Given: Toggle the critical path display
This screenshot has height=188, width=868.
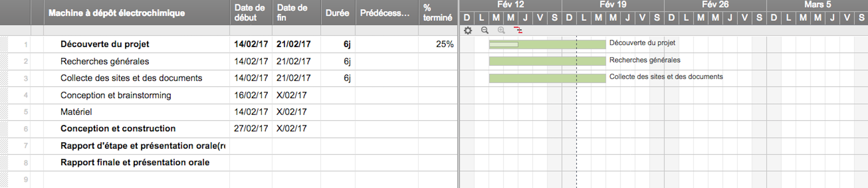Looking at the screenshot, I should pos(518,30).
